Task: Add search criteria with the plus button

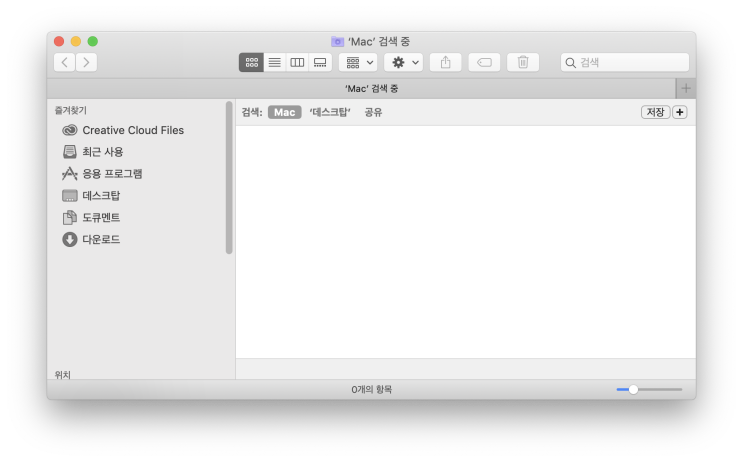Action: click(680, 112)
